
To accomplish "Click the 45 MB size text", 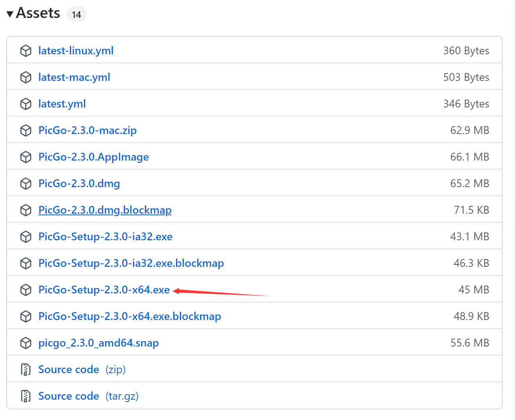I will (x=474, y=290).
